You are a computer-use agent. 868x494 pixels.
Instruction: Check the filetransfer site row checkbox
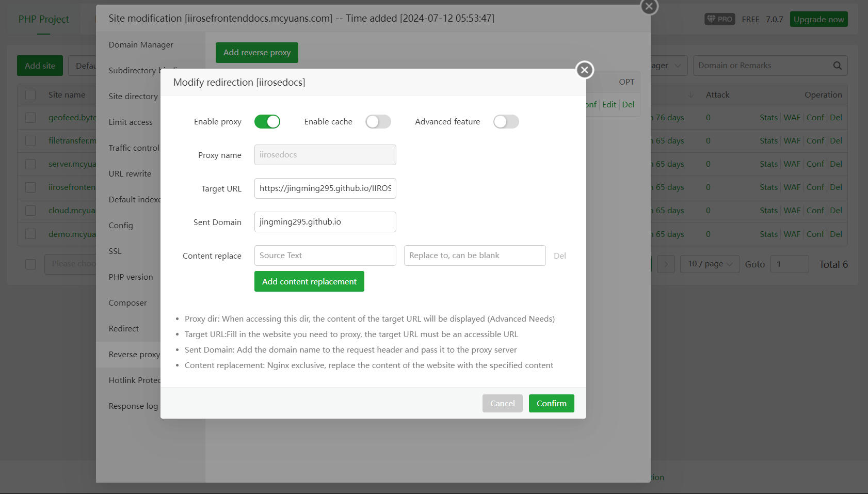tap(30, 141)
